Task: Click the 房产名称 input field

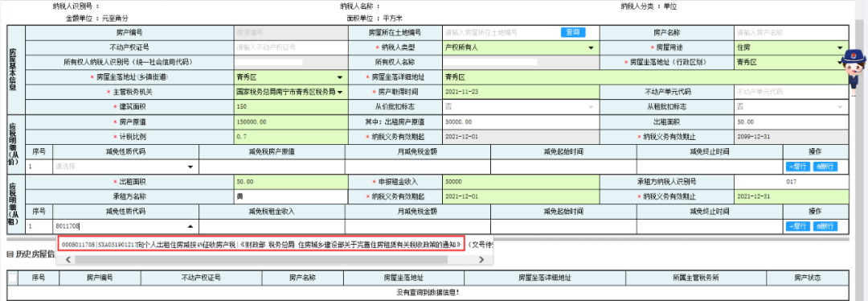Action: click(791, 33)
